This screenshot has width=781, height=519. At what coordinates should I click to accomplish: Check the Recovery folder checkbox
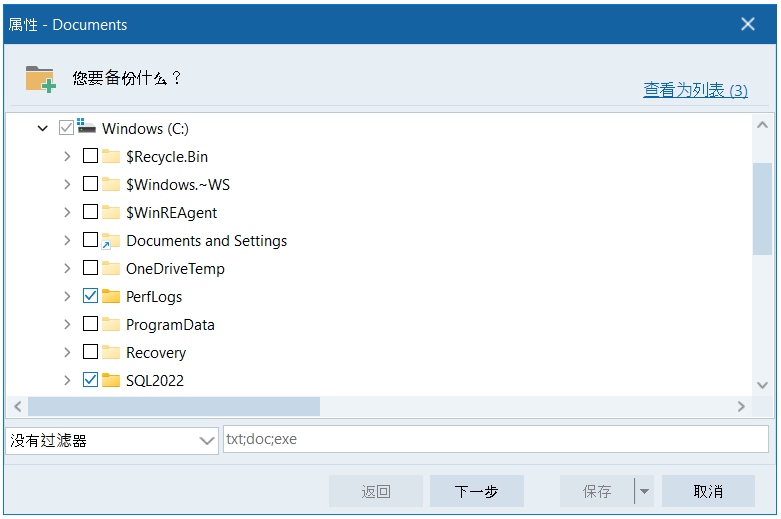pyautogui.click(x=90, y=352)
